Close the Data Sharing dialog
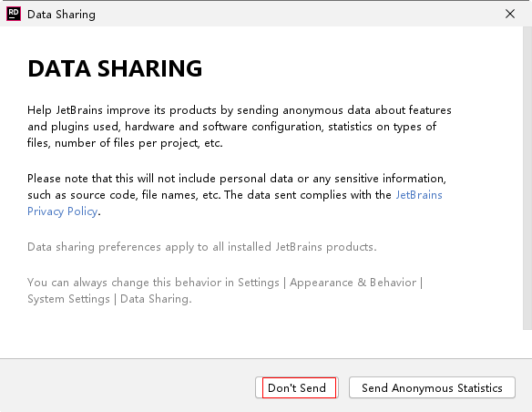 (x=510, y=14)
